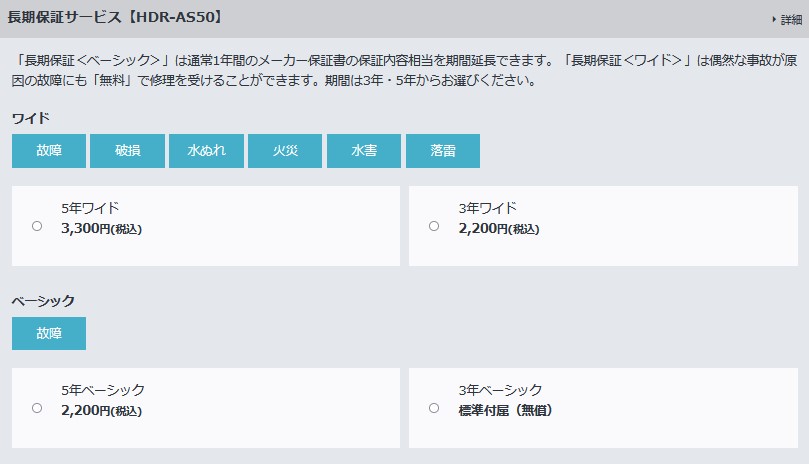The image size is (809, 464).
Task: Select the 5年ベーシック radio button
Action: [37, 408]
